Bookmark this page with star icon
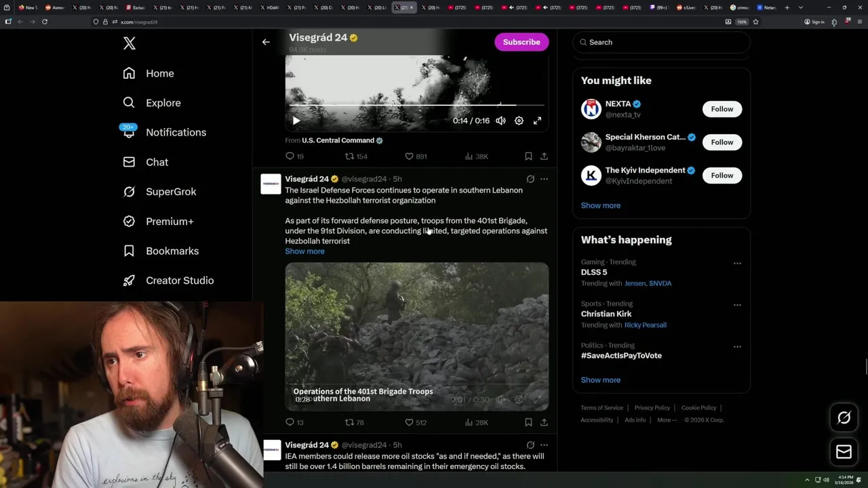 coord(755,22)
